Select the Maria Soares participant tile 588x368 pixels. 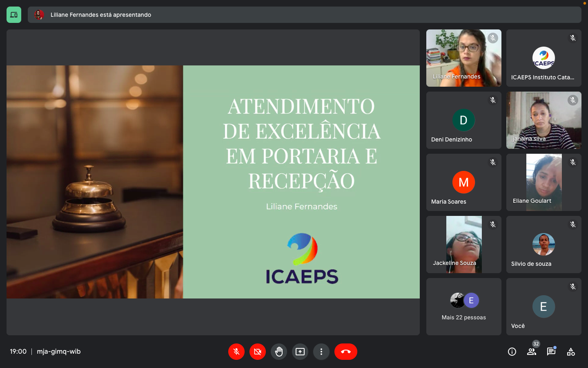(x=464, y=182)
